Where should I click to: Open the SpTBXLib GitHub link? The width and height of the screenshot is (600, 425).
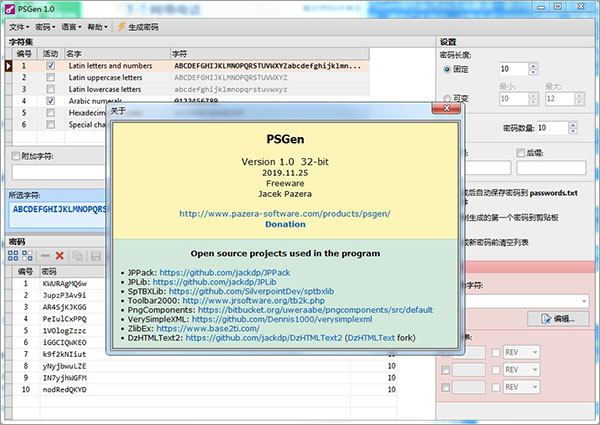coord(251,291)
